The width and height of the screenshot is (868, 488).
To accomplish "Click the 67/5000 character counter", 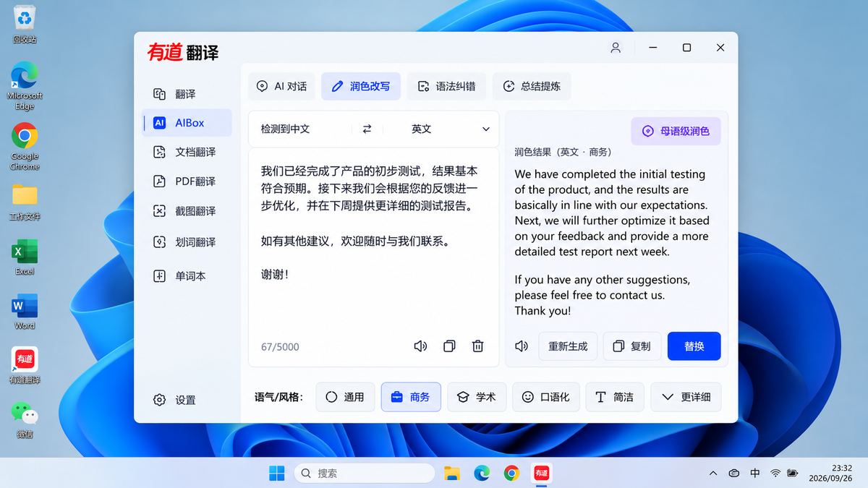I will 280,347.
